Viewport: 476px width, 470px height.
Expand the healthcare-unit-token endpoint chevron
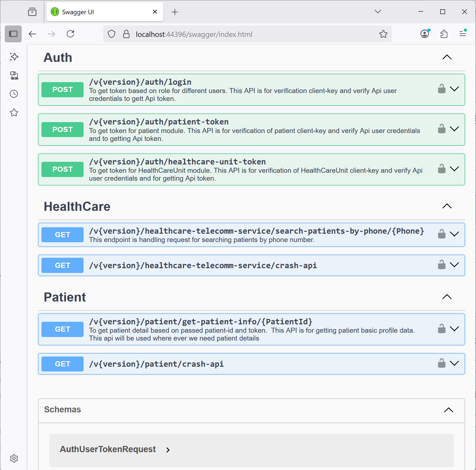454,169
